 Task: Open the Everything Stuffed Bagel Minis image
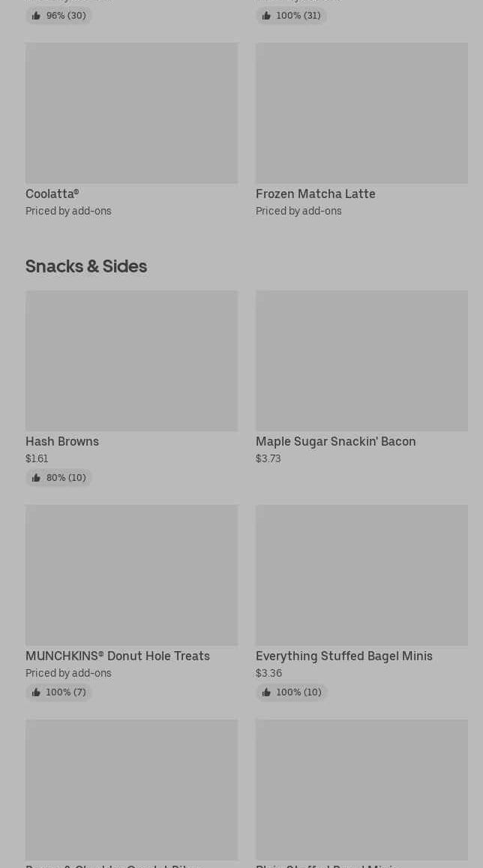[x=361, y=575]
